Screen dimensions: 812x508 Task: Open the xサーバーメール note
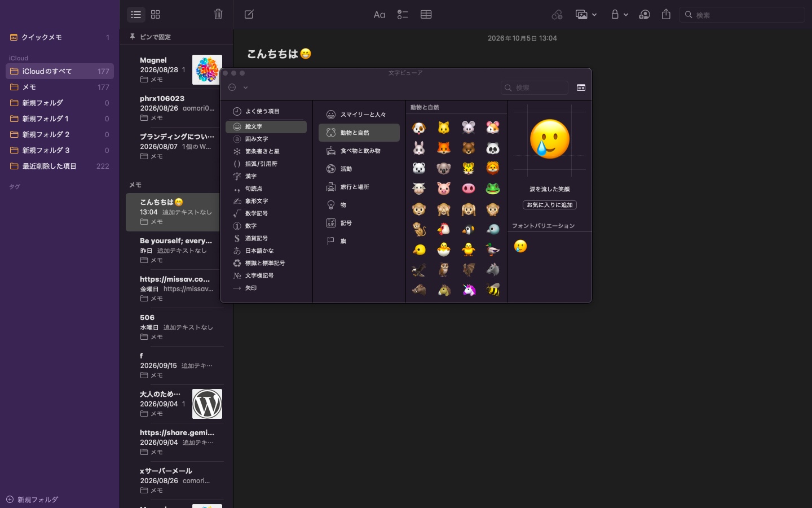coord(175,480)
